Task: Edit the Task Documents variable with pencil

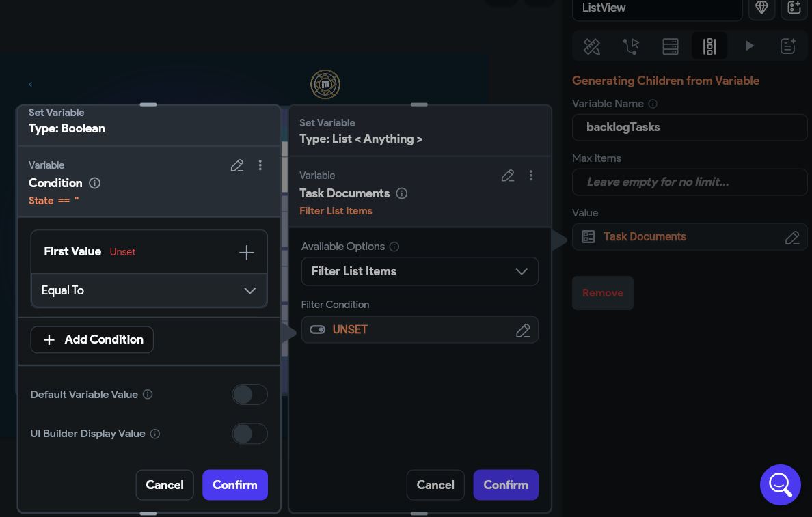Action: [x=508, y=176]
